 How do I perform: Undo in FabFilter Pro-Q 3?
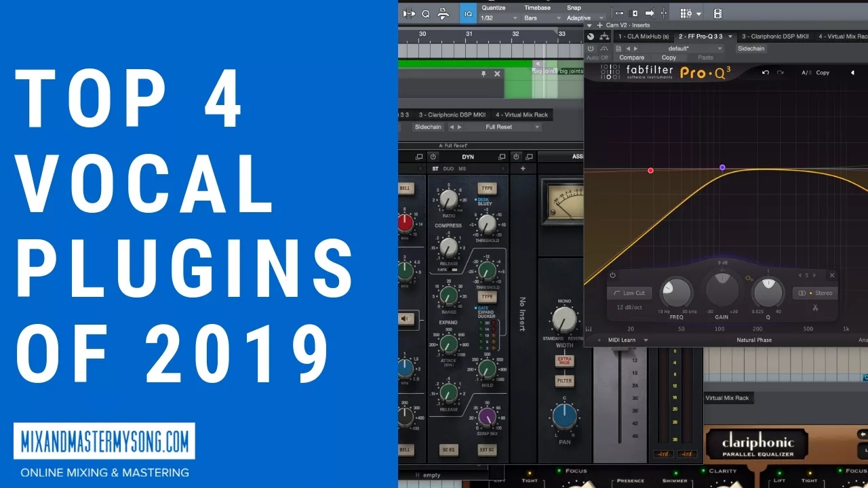pos(766,73)
